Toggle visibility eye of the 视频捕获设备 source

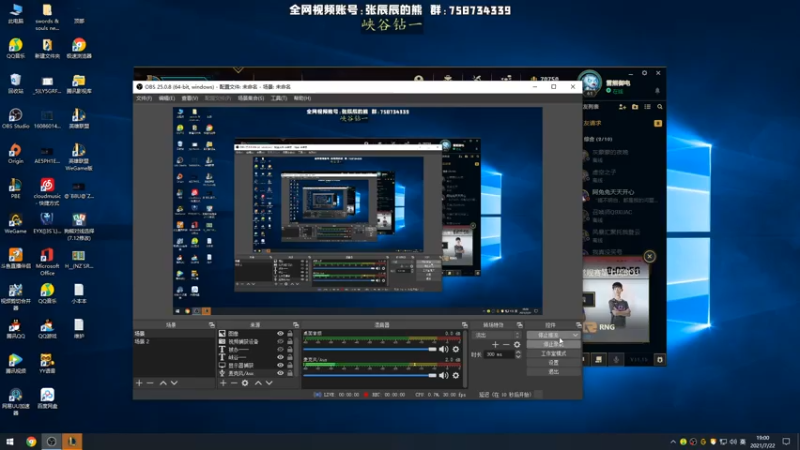pyautogui.click(x=280, y=341)
